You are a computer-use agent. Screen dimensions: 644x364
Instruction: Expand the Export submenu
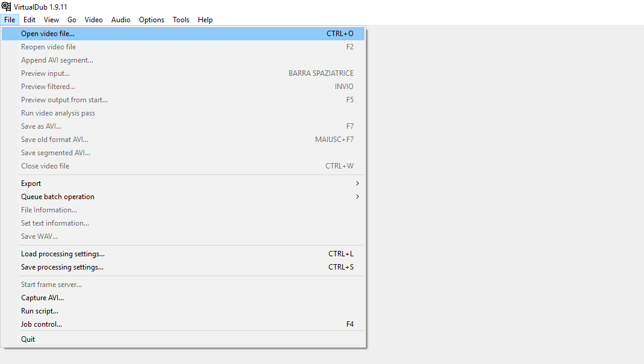point(183,184)
